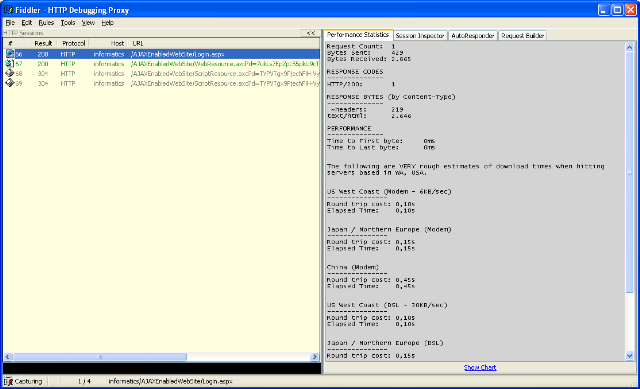Click the Capturing label in status bar
This screenshot has height=389, width=640.
click(x=28, y=381)
